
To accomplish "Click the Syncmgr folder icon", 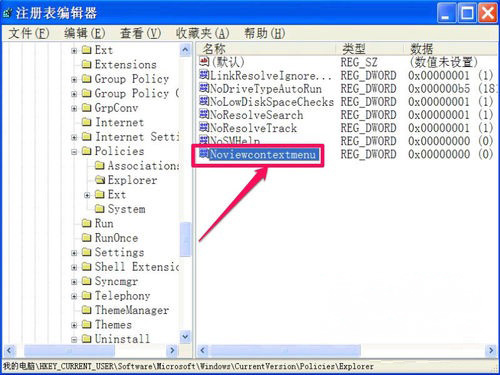I will 86,281.
